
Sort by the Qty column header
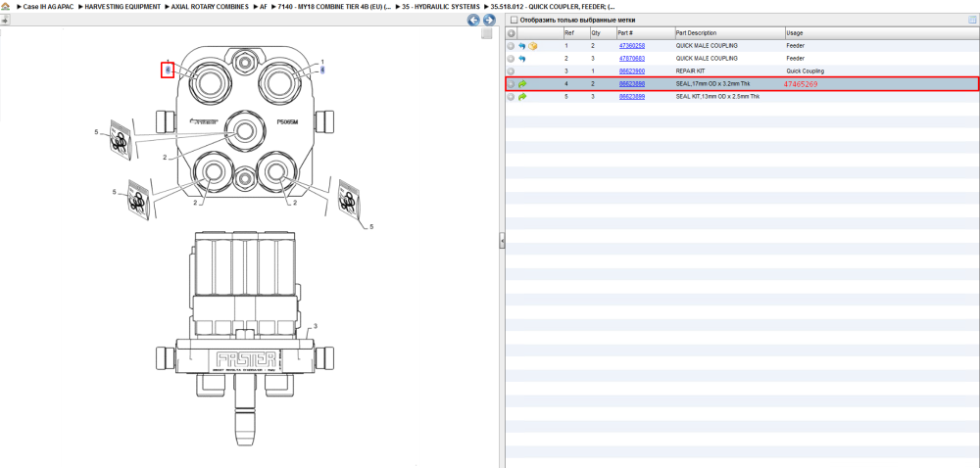[x=603, y=33]
